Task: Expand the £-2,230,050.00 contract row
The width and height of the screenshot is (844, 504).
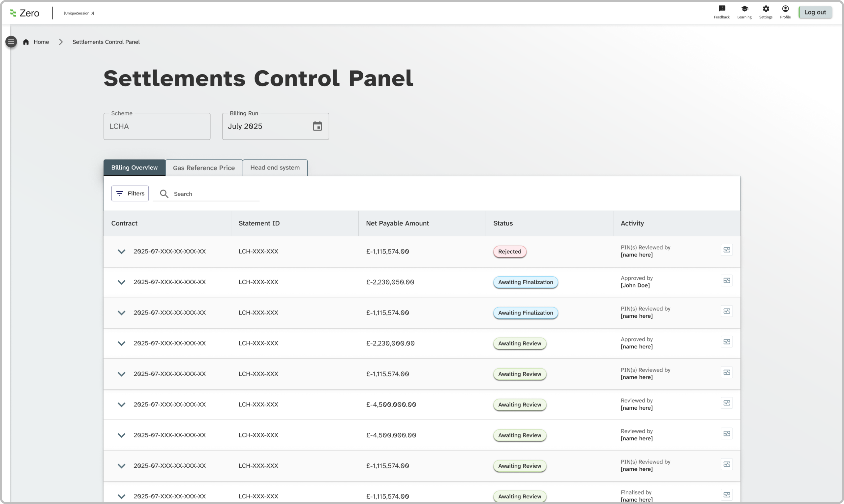Action: 121,282
